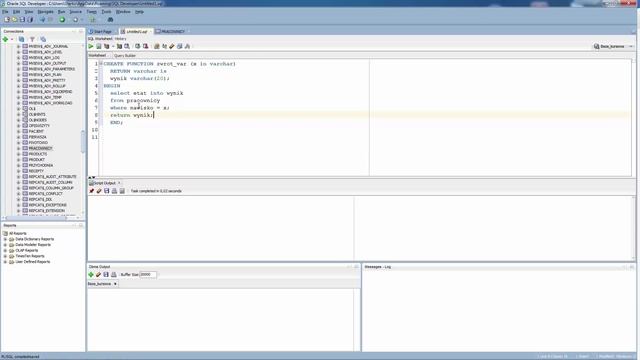Click the Save All icon in main toolbar

(30, 20)
